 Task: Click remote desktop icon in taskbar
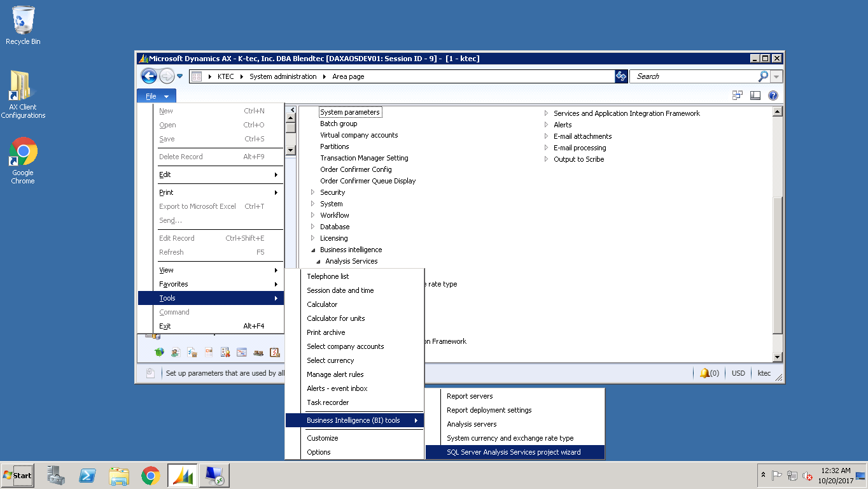click(x=214, y=476)
